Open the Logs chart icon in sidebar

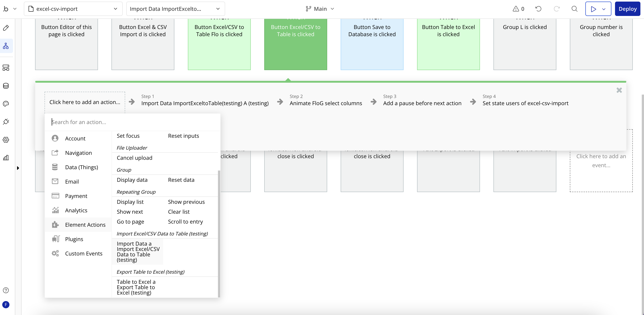tap(6, 157)
